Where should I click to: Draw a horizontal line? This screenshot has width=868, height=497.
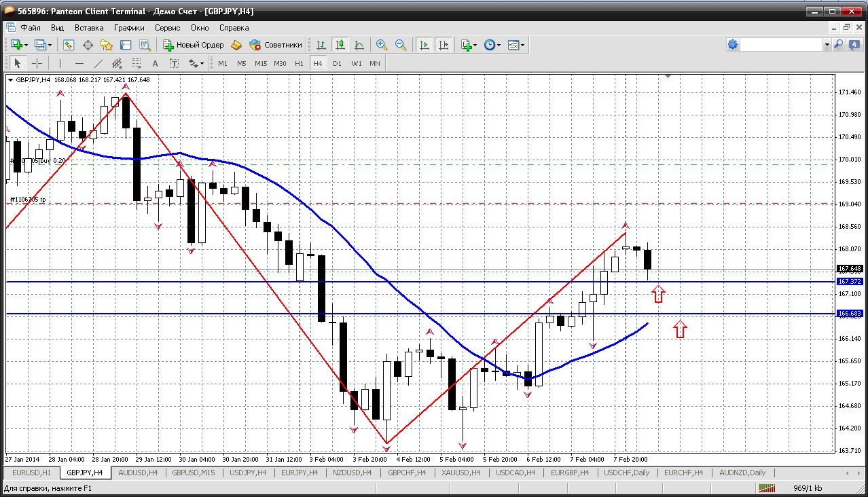tap(79, 63)
